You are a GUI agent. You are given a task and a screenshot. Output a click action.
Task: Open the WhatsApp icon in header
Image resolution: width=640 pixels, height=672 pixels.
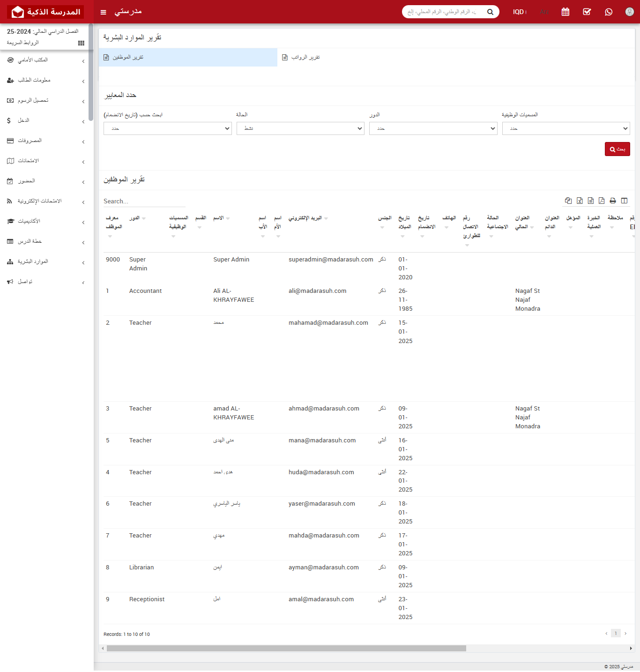609,12
